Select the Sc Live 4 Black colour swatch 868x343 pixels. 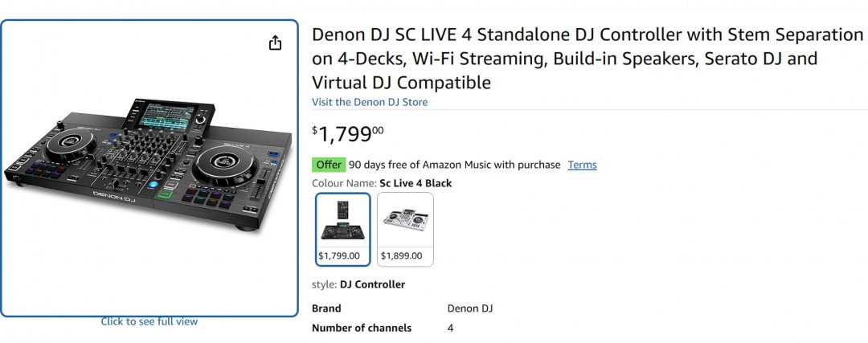coord(344,229)
